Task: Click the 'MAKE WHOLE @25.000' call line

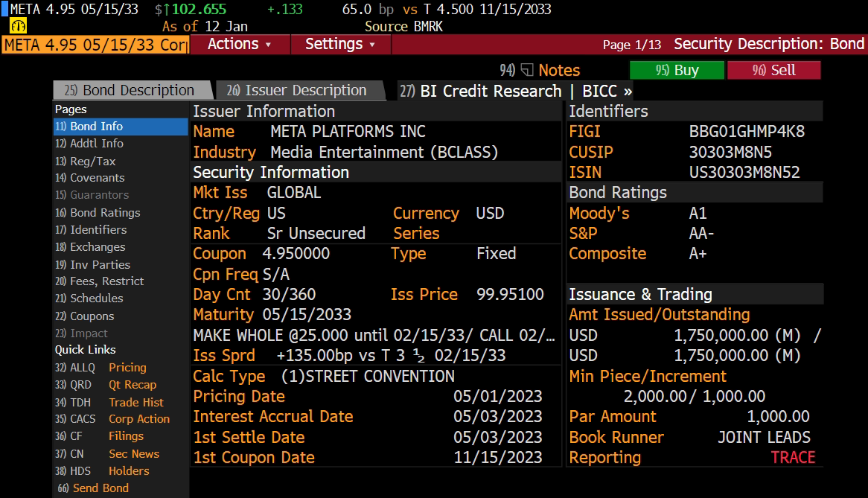Action: (374, 335)
